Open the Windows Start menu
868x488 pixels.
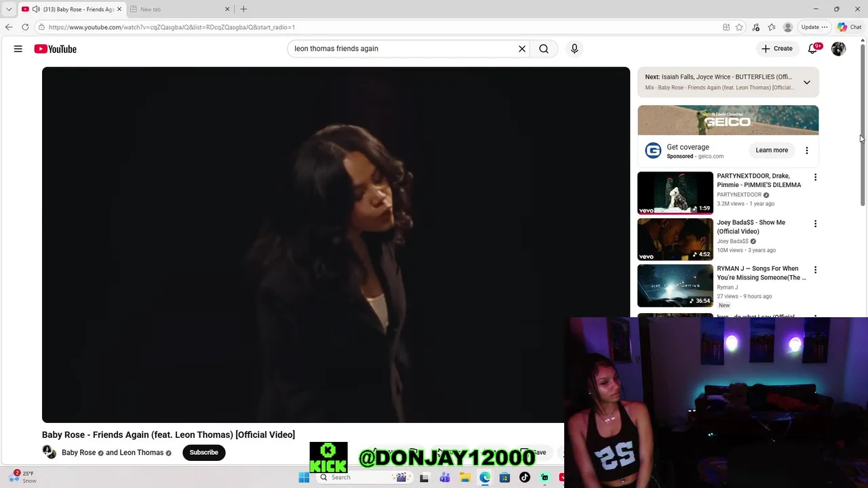304,477
